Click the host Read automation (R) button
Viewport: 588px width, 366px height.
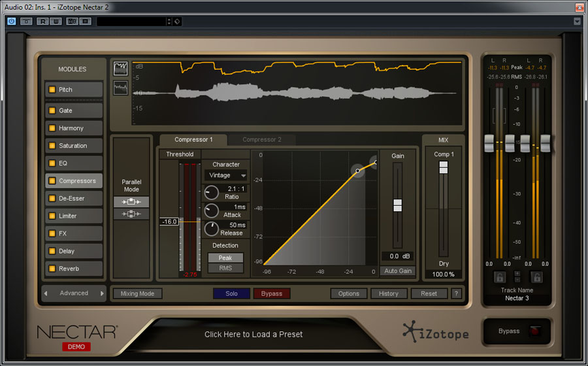43,21
